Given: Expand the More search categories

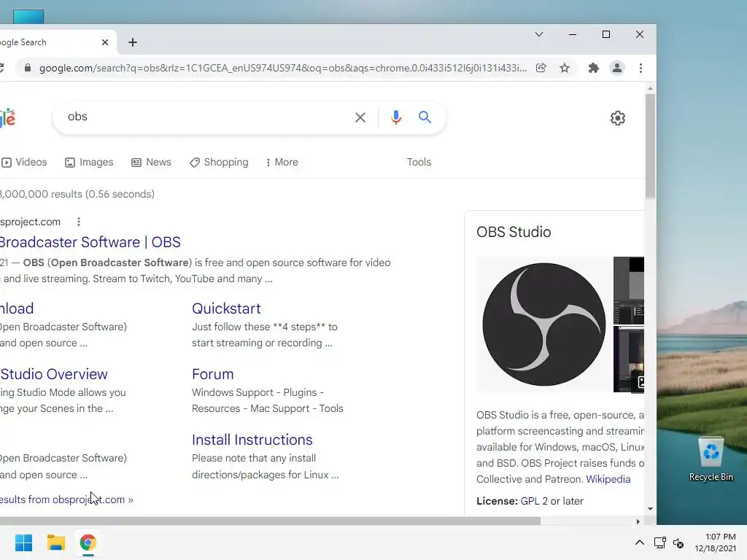Looking at the screenshot, I should [x=282, y=163].
